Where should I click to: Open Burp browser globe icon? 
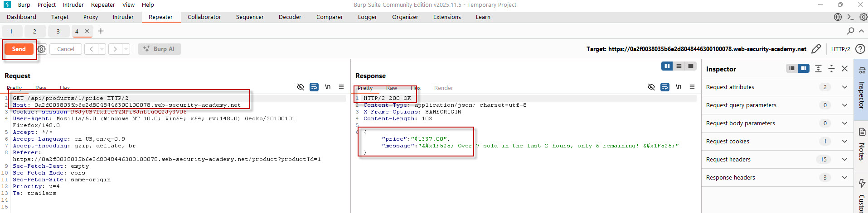838,17
